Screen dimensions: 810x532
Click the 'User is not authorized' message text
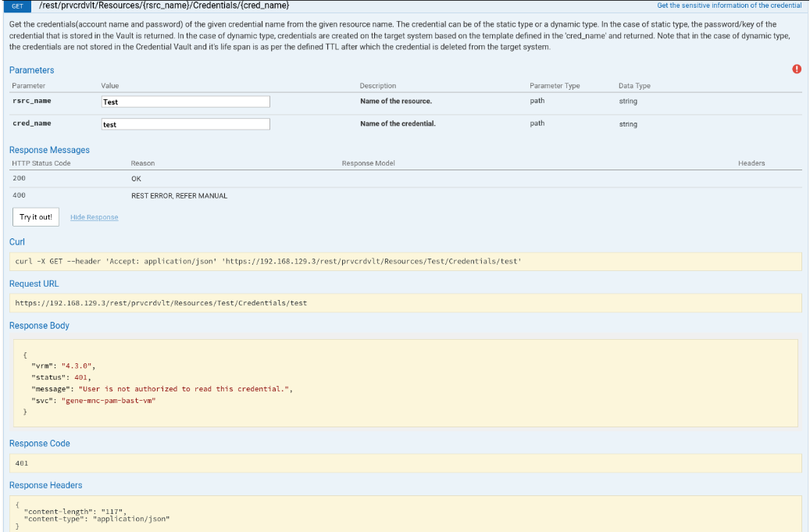point(184,389)
